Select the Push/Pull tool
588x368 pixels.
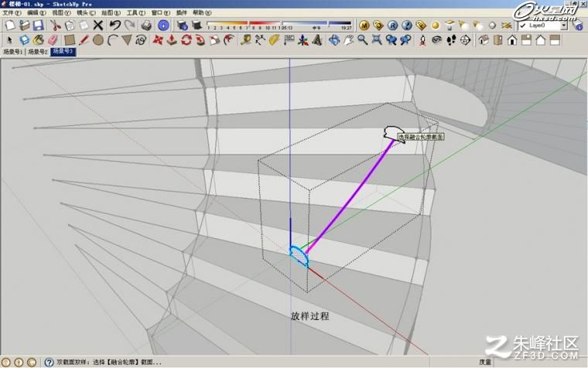172,39
